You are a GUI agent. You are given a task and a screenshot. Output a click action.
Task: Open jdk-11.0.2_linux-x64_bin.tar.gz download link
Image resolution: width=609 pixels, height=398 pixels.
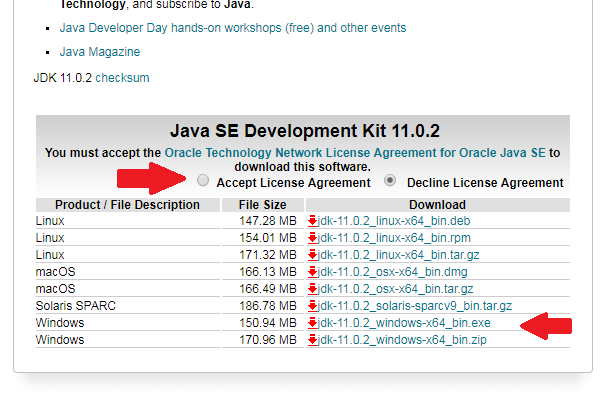[398, 255]
